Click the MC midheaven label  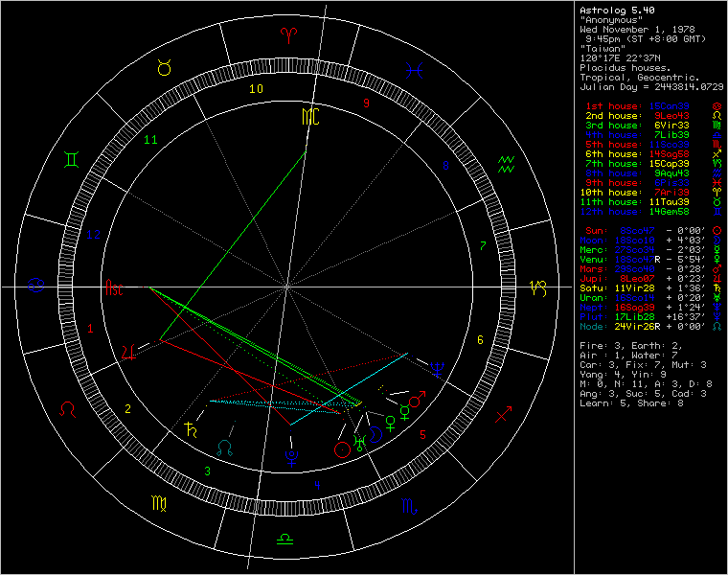pyautogui.click(x=307, y=116)
